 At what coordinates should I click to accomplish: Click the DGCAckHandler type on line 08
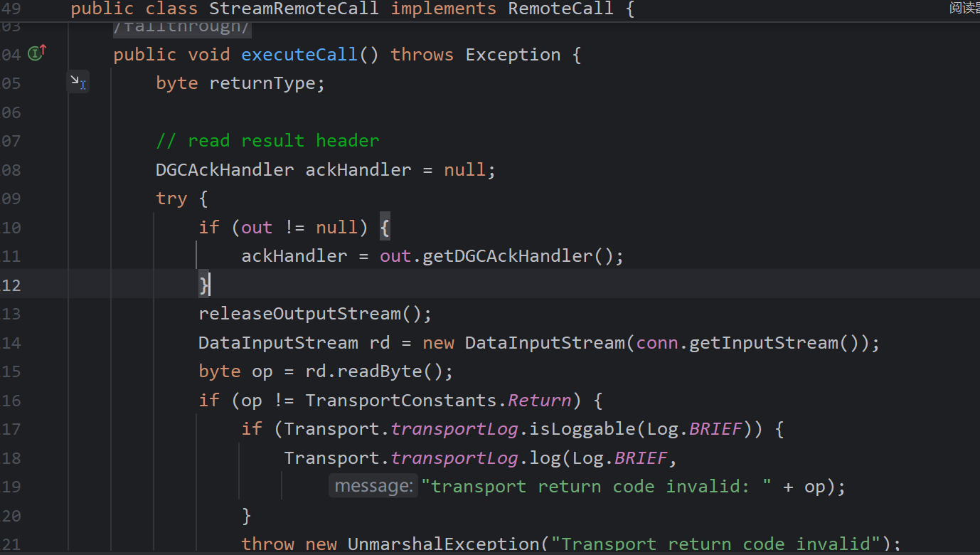pos(225,170)
